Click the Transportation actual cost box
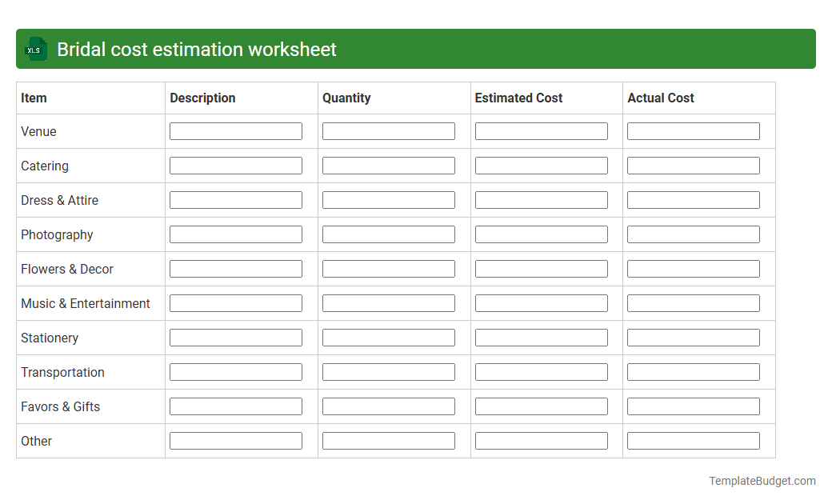Screen dimensions: 832x504 pyautogui.click(x=693, y=371)
